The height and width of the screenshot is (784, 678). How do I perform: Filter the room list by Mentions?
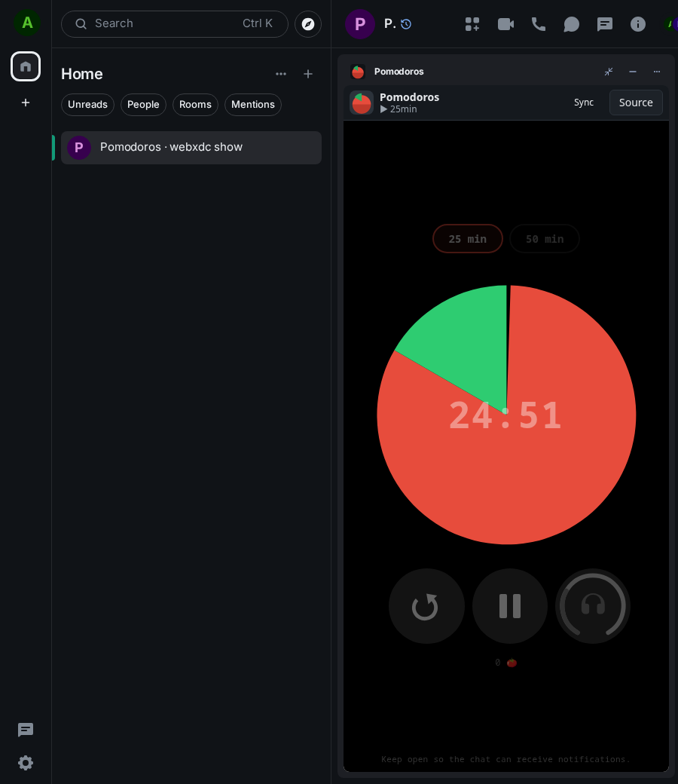coord(253,105)
